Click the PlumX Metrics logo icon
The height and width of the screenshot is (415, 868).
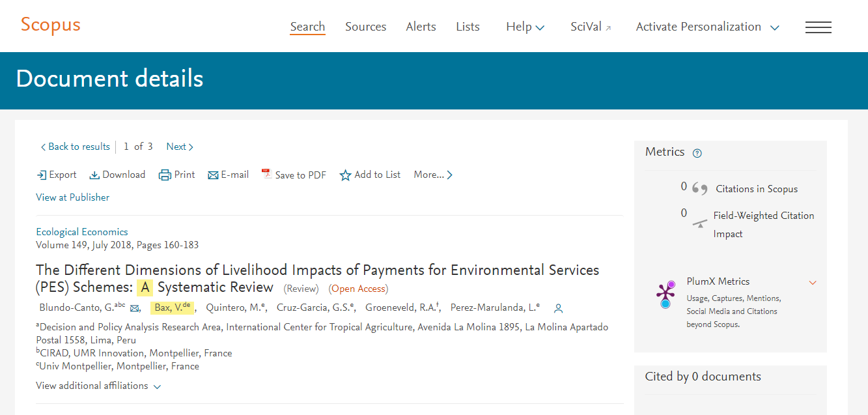665,294
